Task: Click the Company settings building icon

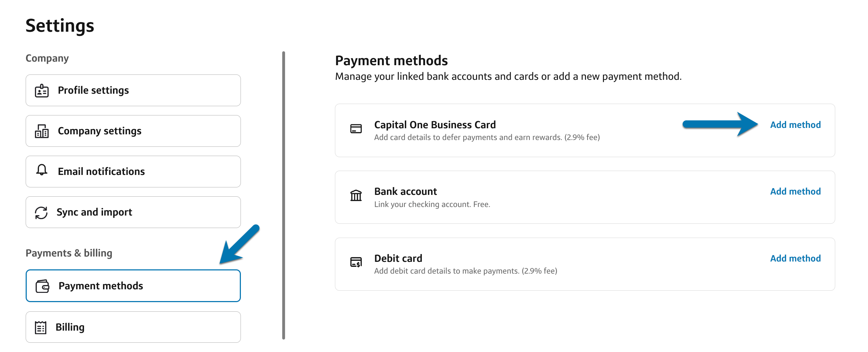Action: (x=42, y=131)
